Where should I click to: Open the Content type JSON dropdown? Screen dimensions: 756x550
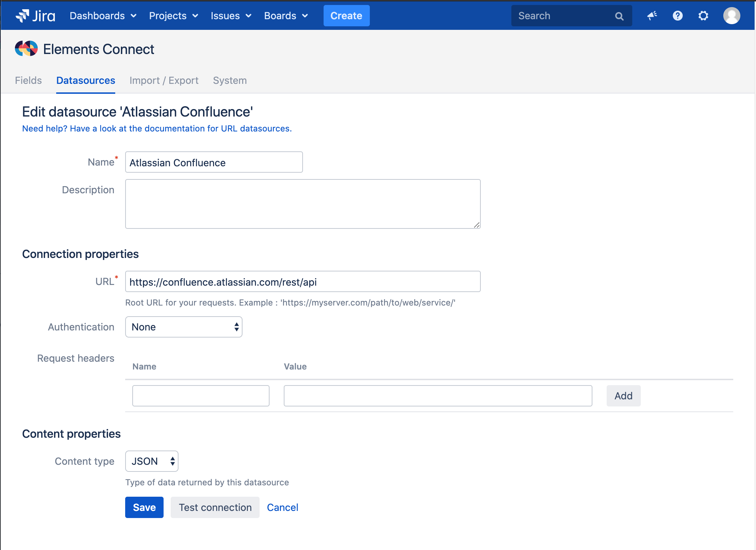click(x=151, y=461)
